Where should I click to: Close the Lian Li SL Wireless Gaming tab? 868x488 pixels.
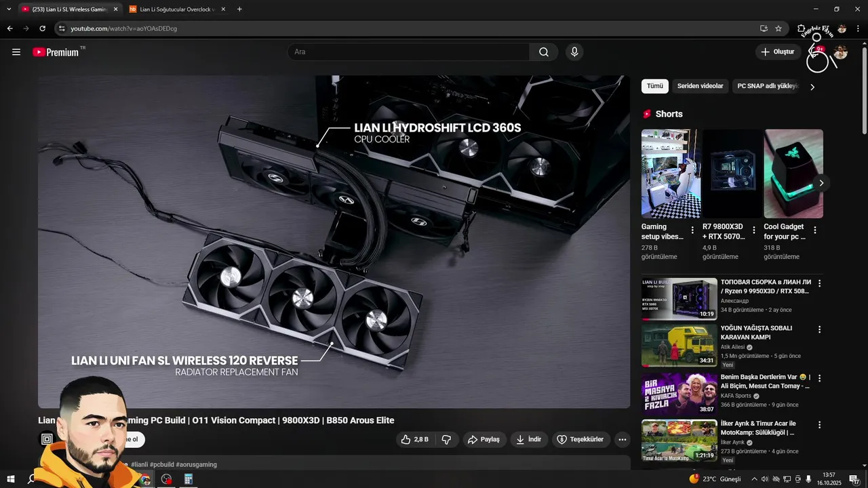coord(115,9)
